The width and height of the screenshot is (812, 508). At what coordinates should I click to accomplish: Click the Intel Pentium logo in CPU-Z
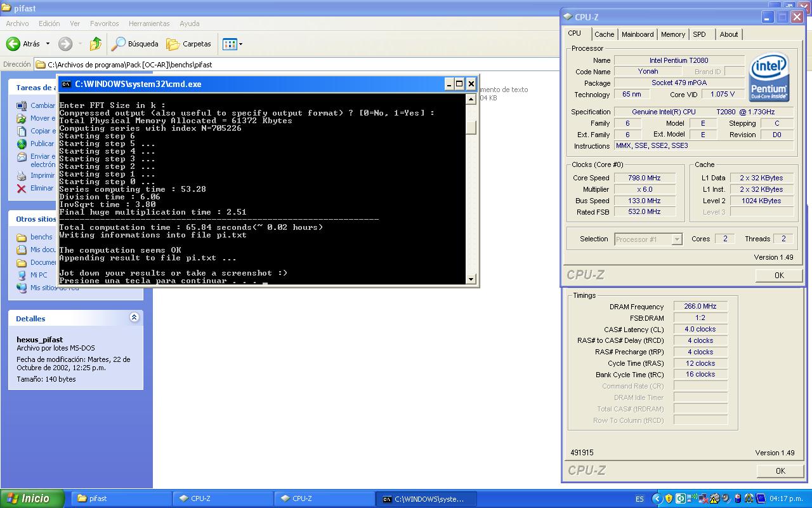[768, 77]
